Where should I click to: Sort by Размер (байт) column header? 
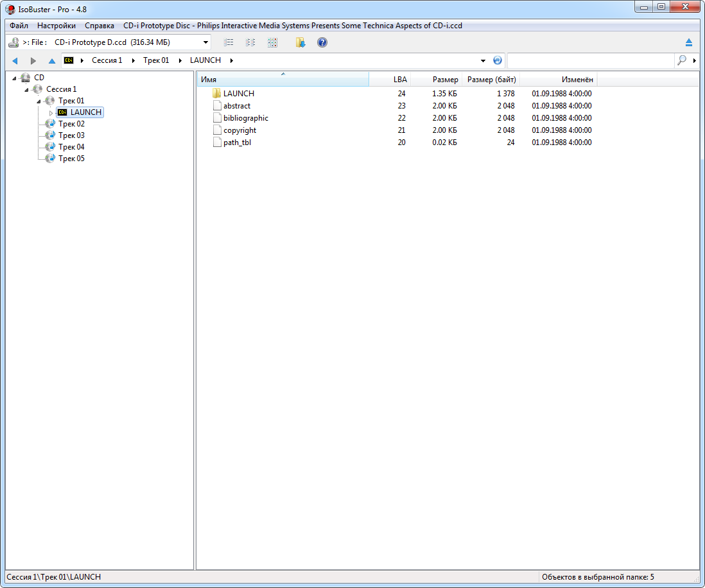pos(491,80)
